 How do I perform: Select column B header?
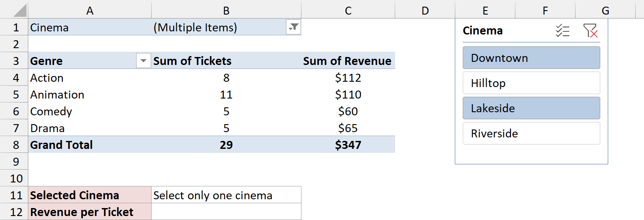(226, 11)
